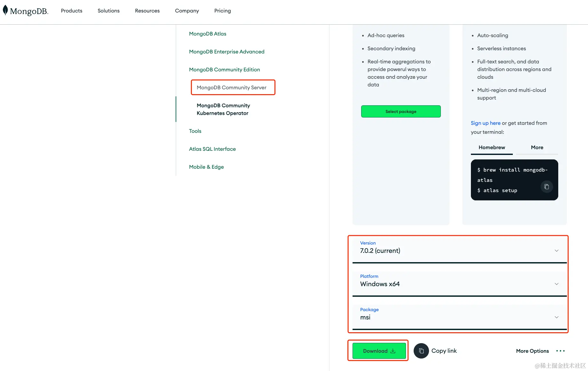Open MongoDB Enterprise Advanced sidebar link

(x=226, y=52)
